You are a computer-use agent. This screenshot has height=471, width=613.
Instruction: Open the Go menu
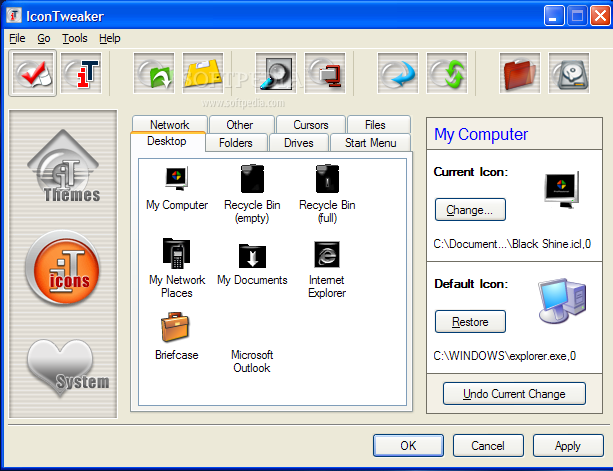pyautogui.click(x=44, y=38)
